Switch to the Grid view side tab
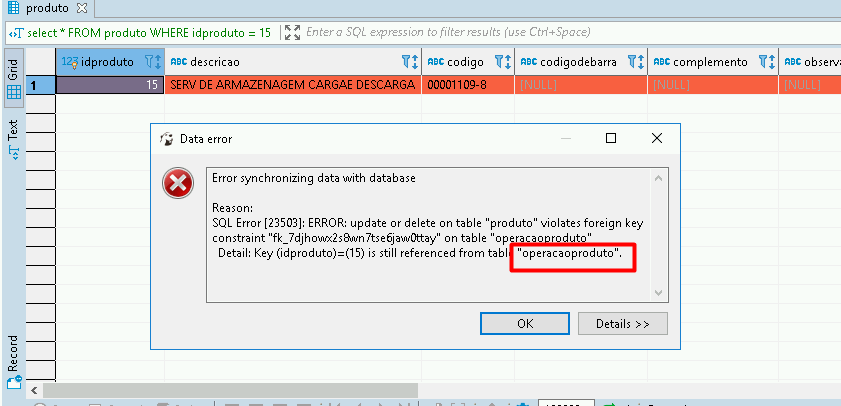The height and width of the screenshot is (406, 841). (13, 80)
